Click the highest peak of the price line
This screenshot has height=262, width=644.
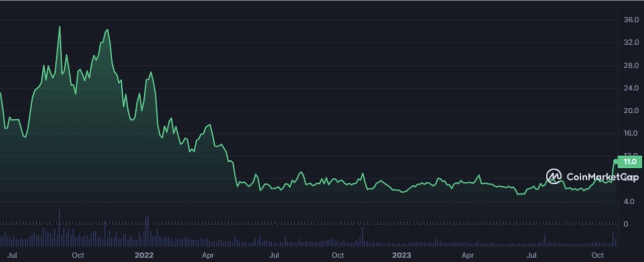click(59, 27)
